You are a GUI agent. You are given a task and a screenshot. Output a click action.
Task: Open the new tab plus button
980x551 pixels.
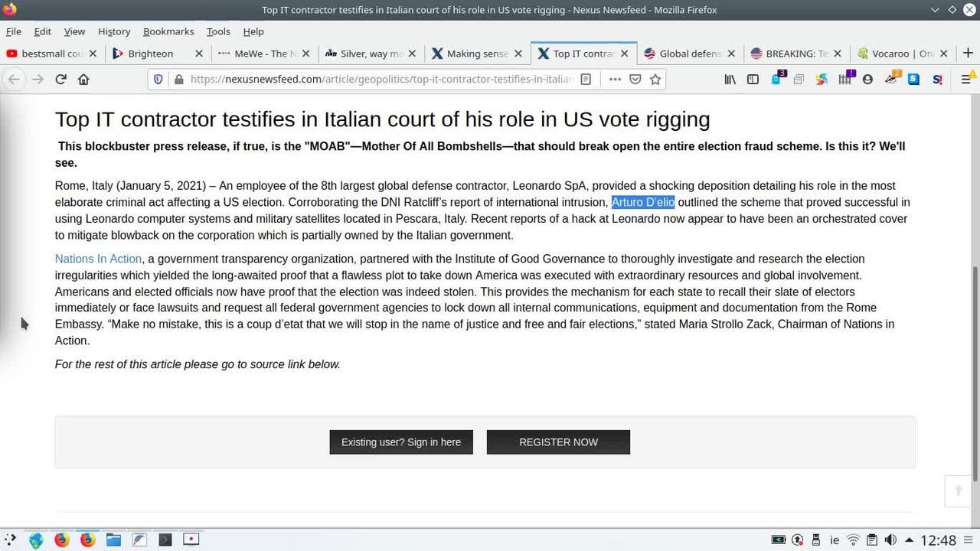[968, 54]
